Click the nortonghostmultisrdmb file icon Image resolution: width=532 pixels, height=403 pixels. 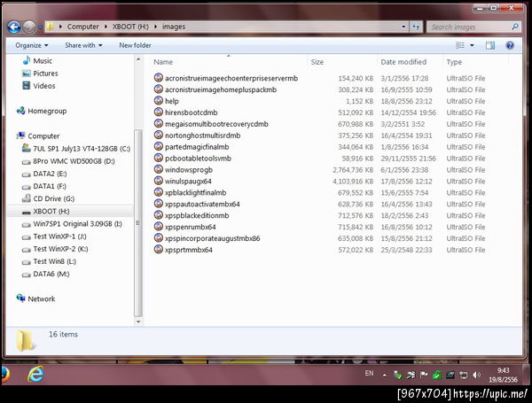[159, 135]
